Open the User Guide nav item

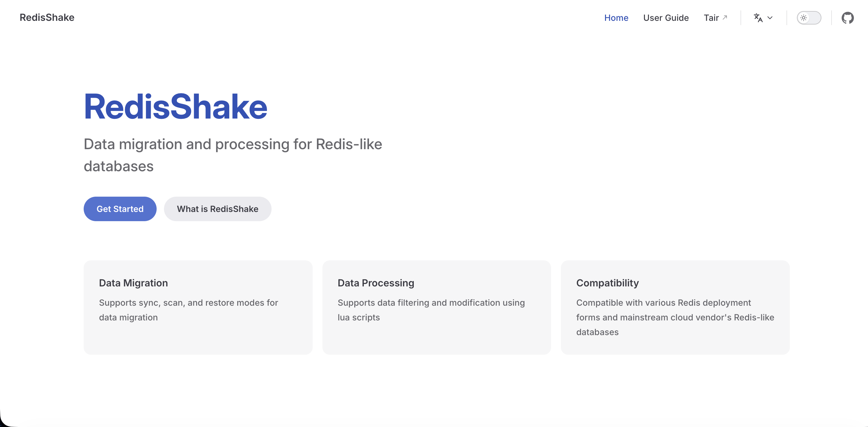665,18
